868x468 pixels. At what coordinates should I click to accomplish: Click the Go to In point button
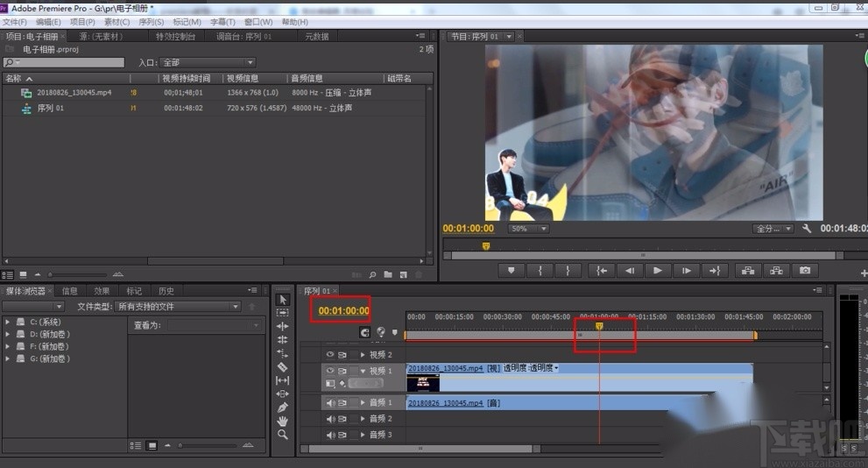[602, 271]
